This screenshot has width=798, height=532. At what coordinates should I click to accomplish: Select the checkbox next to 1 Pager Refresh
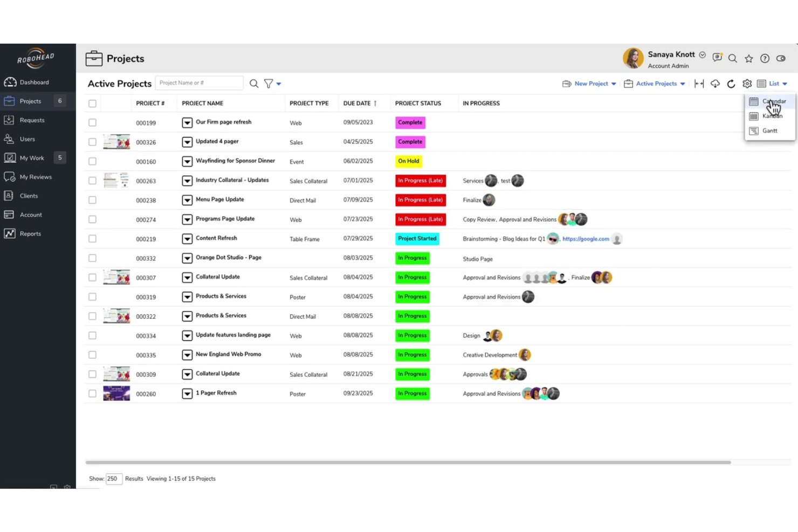pyautogui.click(x=92, y=393)
